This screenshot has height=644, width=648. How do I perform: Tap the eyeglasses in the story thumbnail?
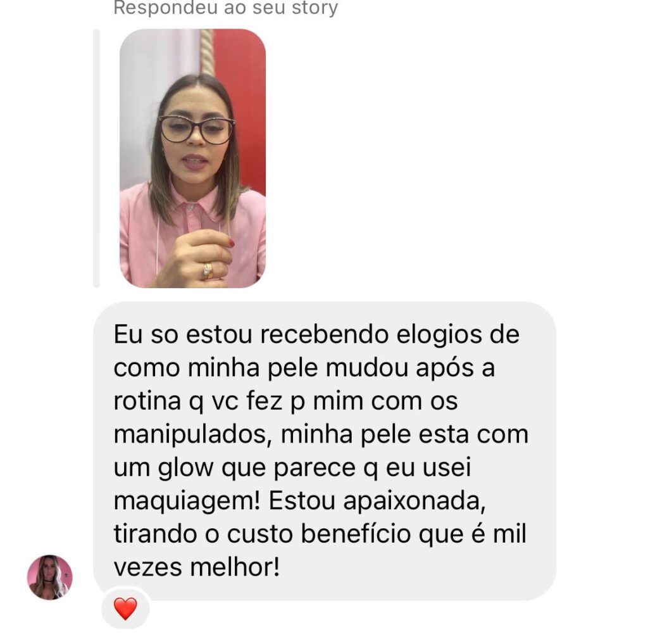(x=197, y=129)
